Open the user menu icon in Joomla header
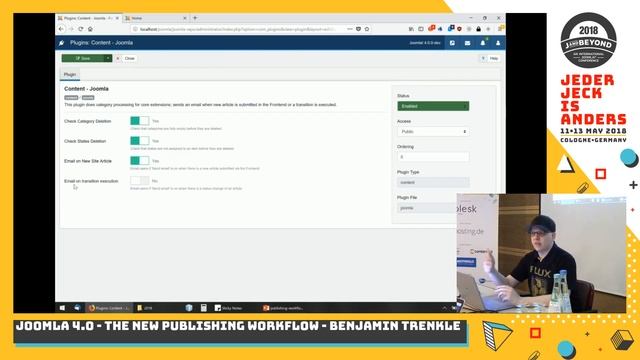This screenshot has width=640, height=360. click(498, 43)
